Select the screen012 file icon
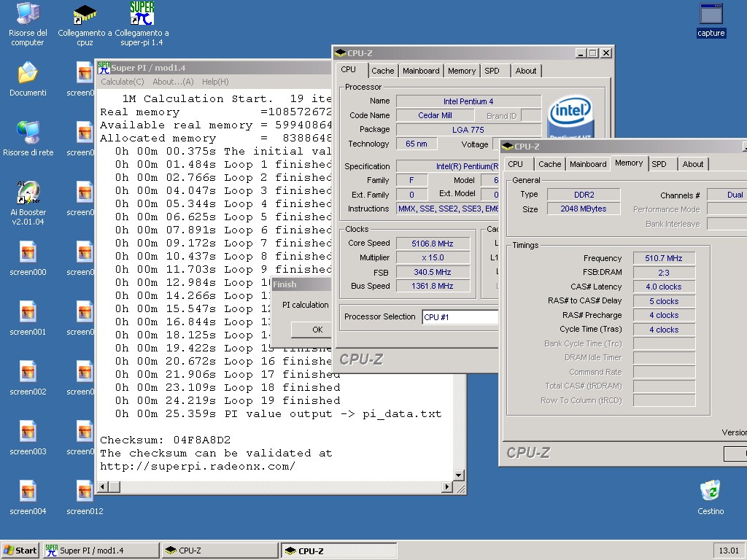 tap(85, 497)
